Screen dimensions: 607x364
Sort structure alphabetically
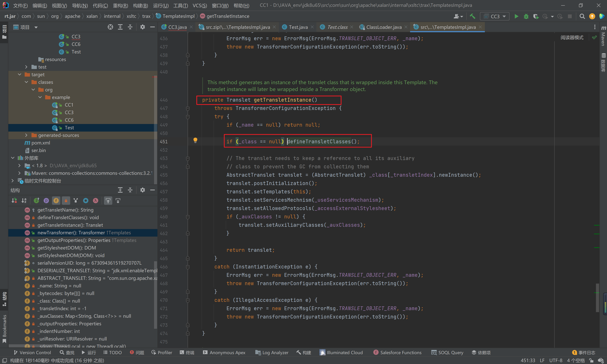24,201
